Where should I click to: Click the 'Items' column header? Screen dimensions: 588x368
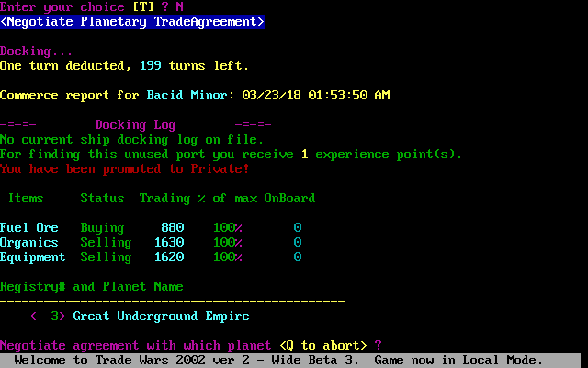tap(26, 199)
